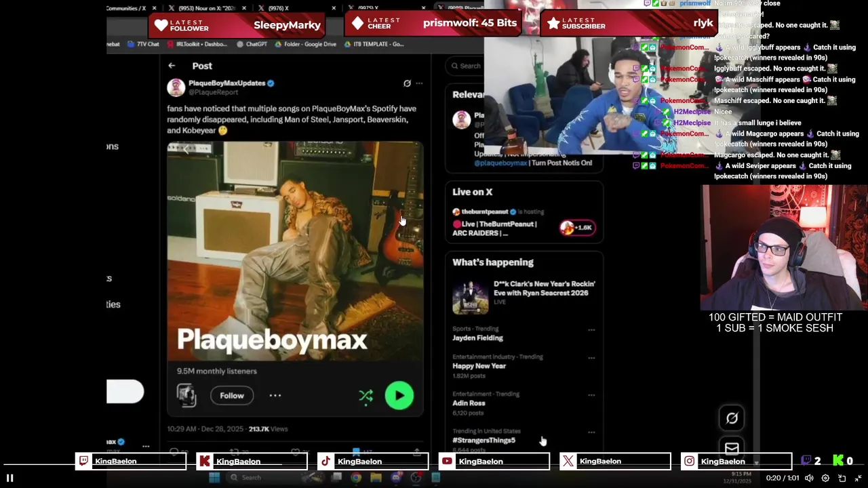The width and height of the screenshot is (868, 488).
Task: Click the Windows Start button
Action: pyautogui.click(x=214, y=478)
